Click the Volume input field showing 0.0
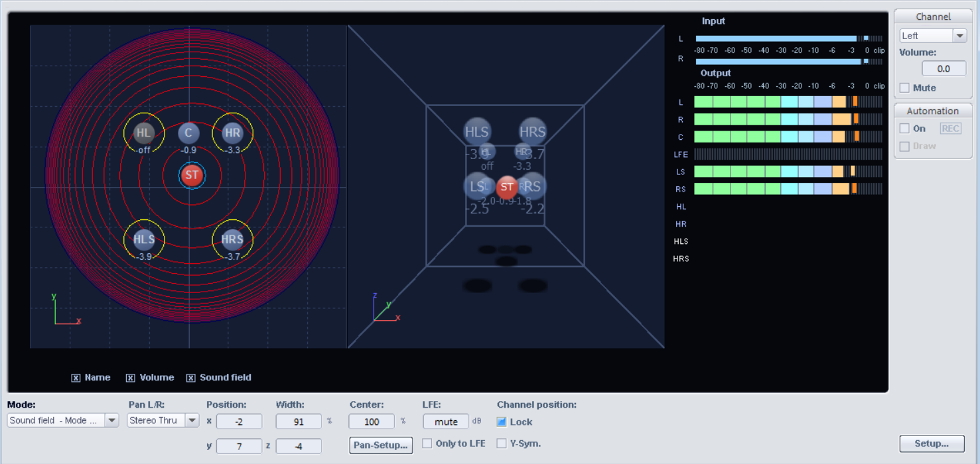Viewport: 980px width, 464px height. [944, 69]
